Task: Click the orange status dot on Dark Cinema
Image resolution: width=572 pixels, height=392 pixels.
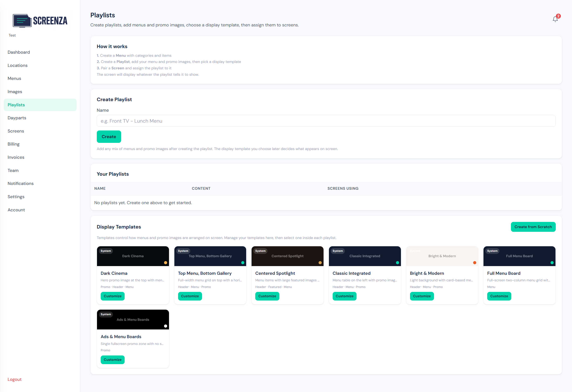Action: [166, 263]
